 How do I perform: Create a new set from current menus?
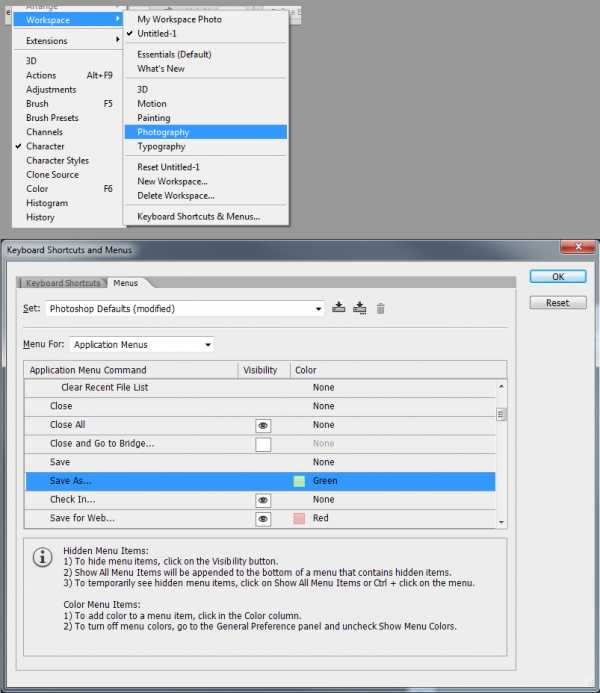pyautogui.click(x=360, y=308)
